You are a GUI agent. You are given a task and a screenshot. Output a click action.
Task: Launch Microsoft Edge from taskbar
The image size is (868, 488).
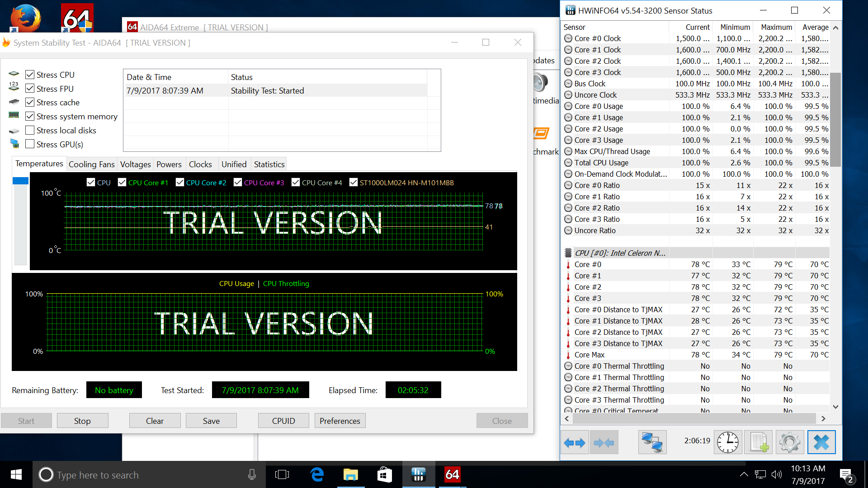coord(317,474)
